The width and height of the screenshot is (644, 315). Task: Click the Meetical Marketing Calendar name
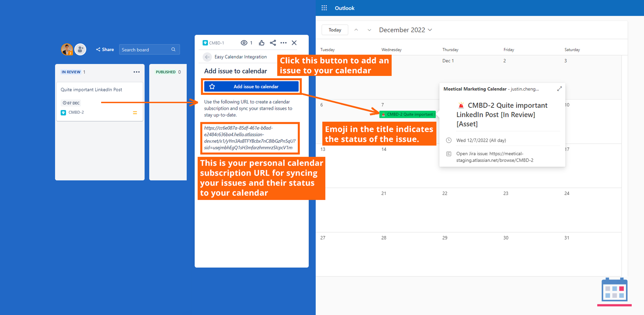click(x=475, y=89)
